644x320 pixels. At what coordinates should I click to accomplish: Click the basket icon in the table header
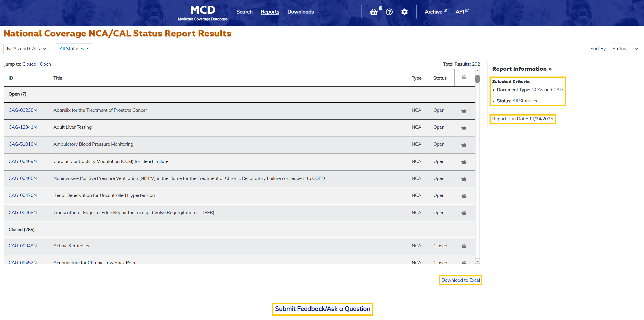[x=464, y=78]
